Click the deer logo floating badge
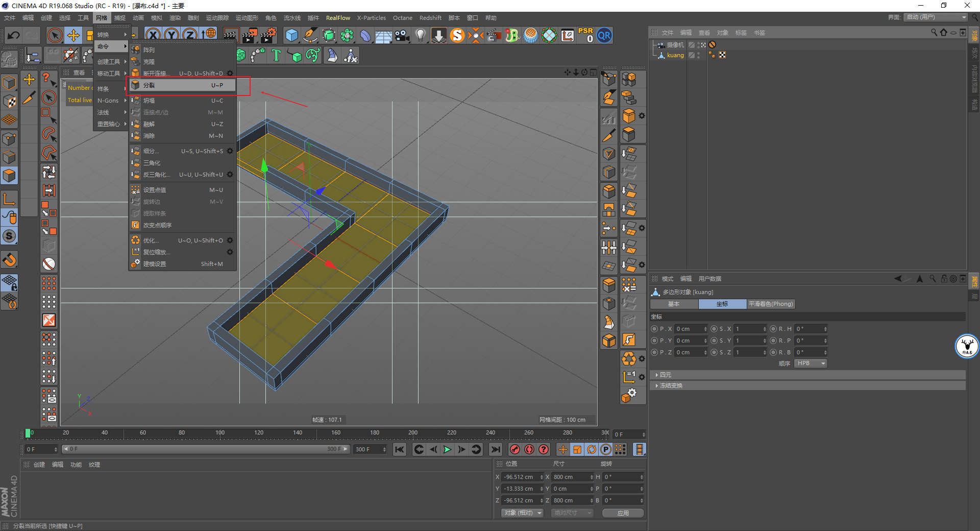 967,347
